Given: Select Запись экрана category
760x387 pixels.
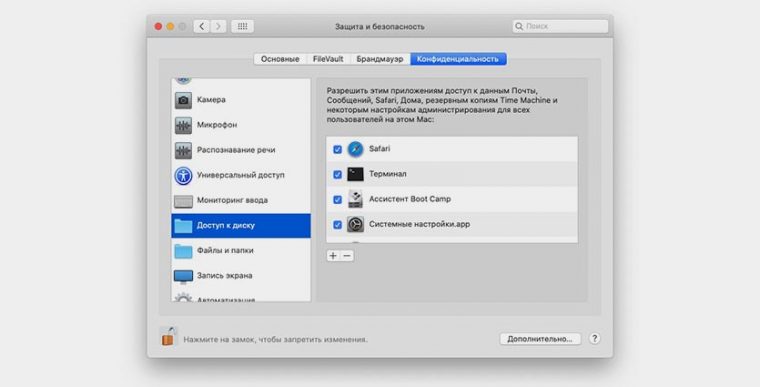Looking at the screenshot, I should pos(241,276).
